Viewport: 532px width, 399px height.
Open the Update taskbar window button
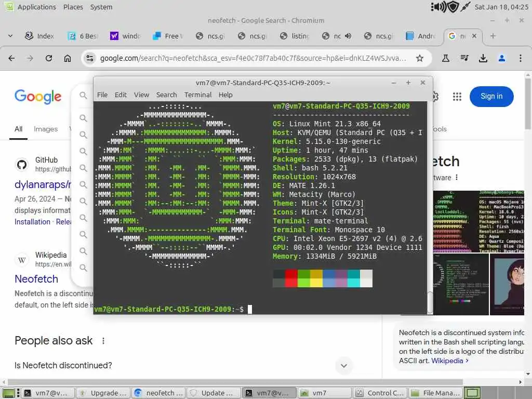tap(214, 393)
